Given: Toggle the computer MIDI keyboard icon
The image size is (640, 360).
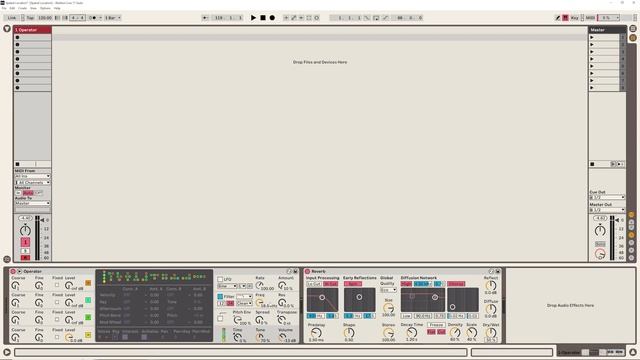Looking at the screenshot, I should point(565,18).
